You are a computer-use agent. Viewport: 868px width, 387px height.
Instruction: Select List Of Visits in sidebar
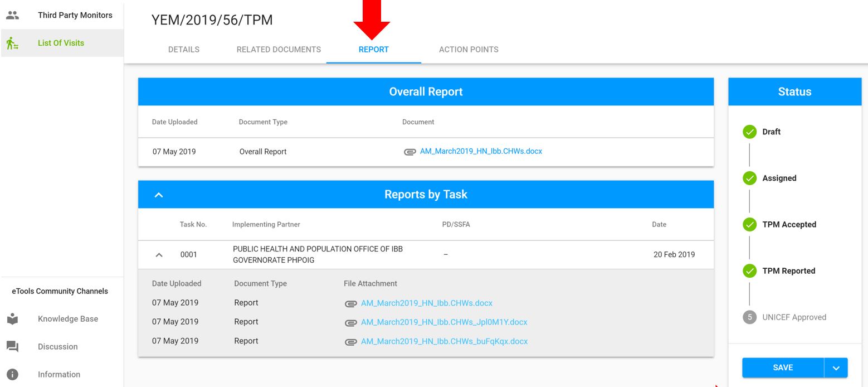click(61, 43)
